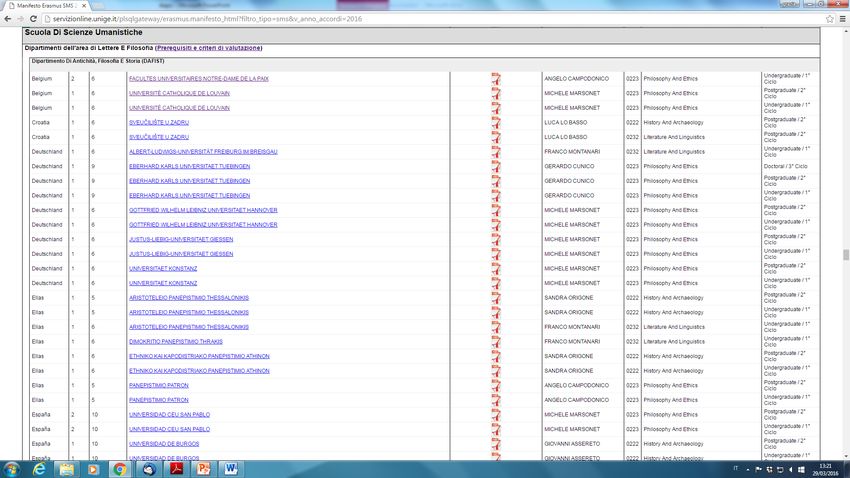This screenshot has width=850, height=478.
Task: Bookmark this page using the star icon
Action: 830,19
